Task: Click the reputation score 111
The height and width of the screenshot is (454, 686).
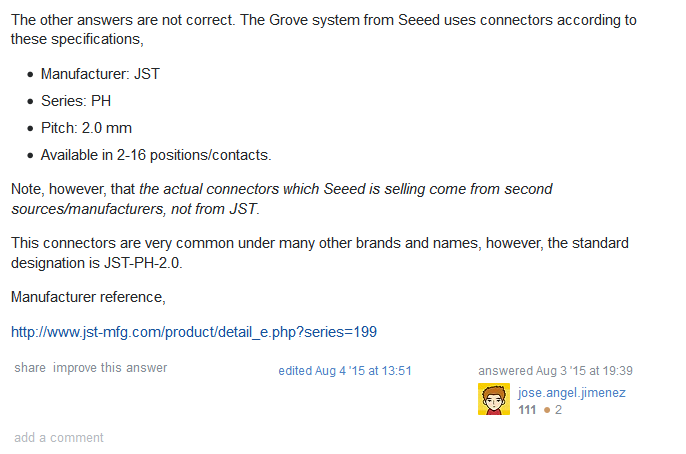Action: [x=527, y=410]
